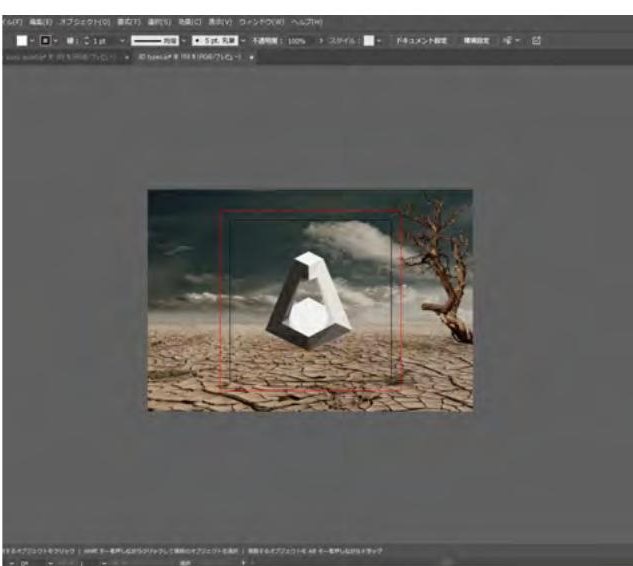Click the uniform stroke profile preview
This screenshot has width=633, height=566.
tap(155, 41)
